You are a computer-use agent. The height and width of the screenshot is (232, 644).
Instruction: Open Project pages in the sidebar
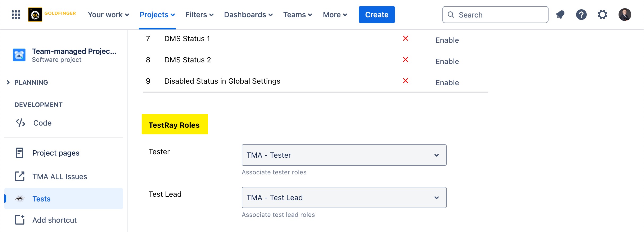pos(56,153)
